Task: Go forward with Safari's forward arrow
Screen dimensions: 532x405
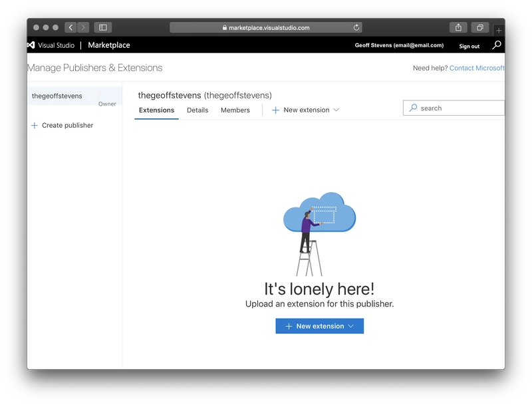Action: [x=83, y=27]
